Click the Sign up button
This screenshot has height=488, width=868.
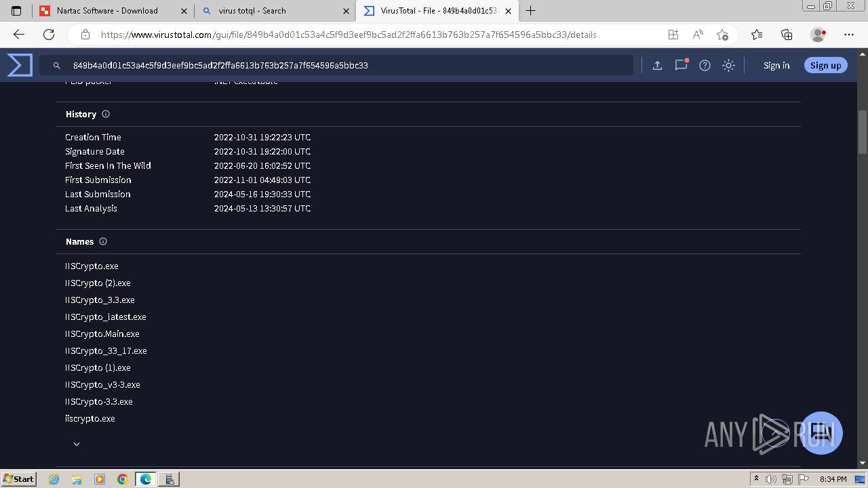click(x=825, y=66)
